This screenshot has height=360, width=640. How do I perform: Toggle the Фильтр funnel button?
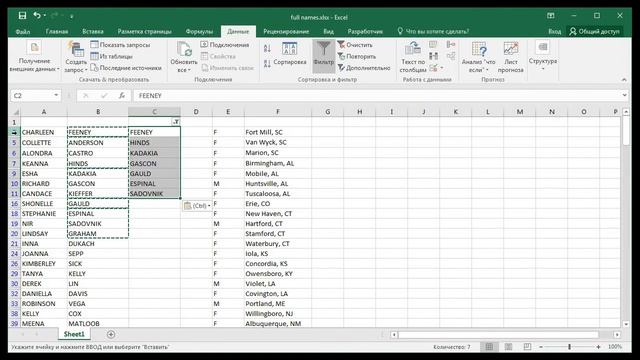tap(324, 56)
